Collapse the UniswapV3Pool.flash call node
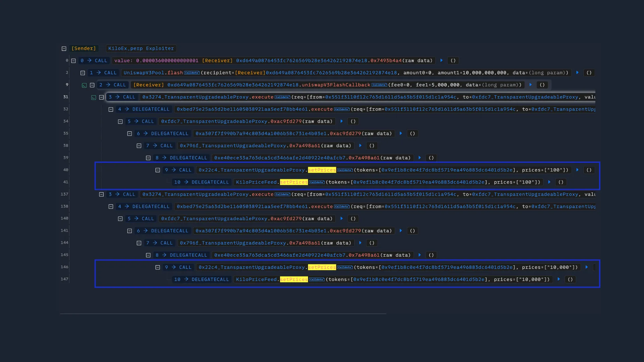Image resolution: width=644 pixels, height=362 pixels. (x=83, y=73)
